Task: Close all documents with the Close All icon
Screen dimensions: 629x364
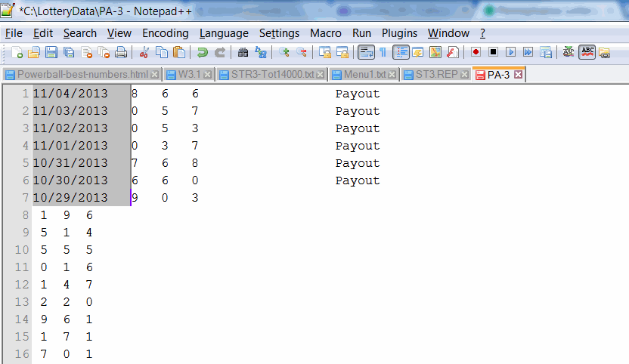Action: click(104, 53)
